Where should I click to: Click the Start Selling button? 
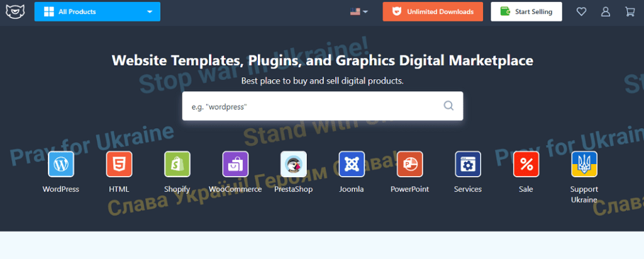pyautogui.click(x=526, y=11)
